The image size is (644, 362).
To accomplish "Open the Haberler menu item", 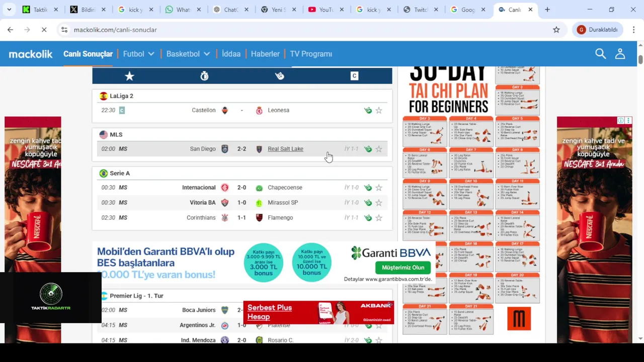I will pos(265,54).
